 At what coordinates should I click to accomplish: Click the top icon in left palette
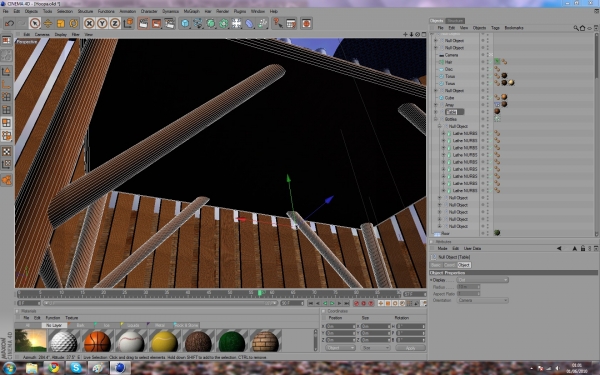(x=7, y=41)
